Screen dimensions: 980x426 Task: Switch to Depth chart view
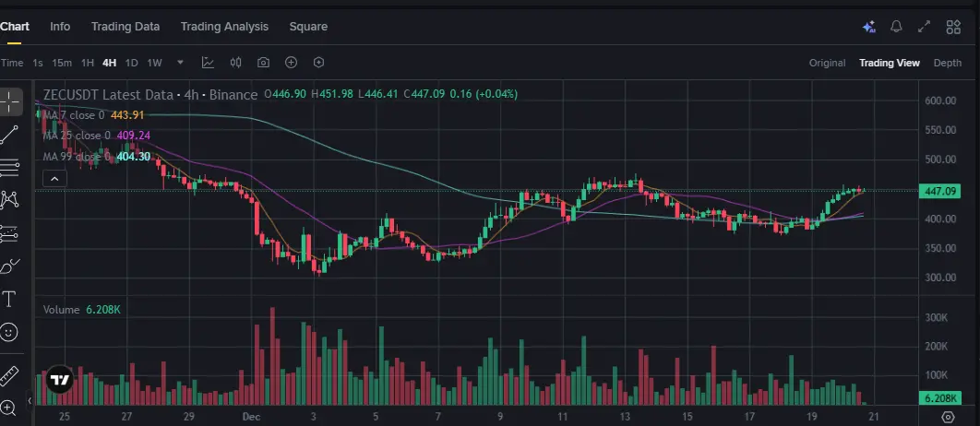click(x=948, y=63)
